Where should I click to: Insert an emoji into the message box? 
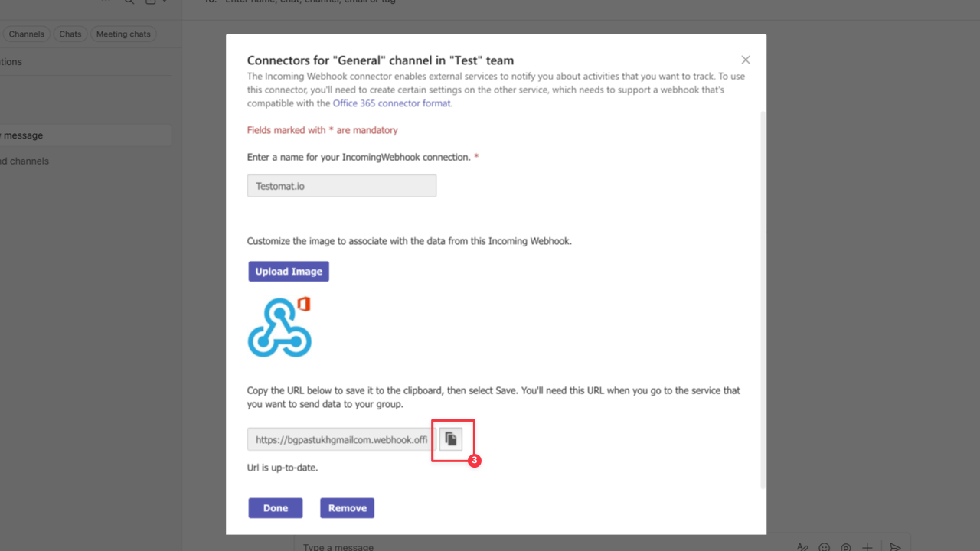coord(824,547)
